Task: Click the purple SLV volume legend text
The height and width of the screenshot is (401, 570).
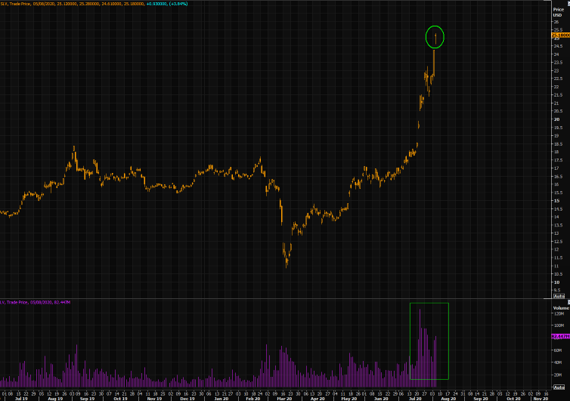Action: tap(35, 302)
